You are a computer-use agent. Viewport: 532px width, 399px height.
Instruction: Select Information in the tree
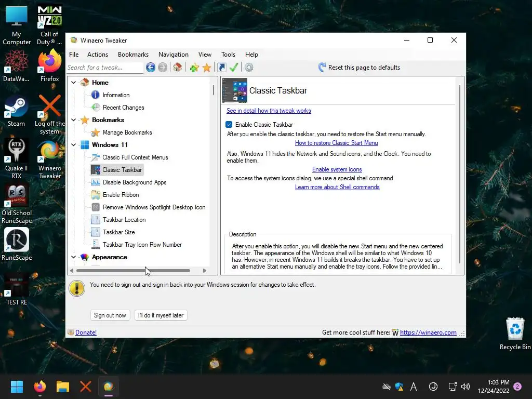point(116,95)
